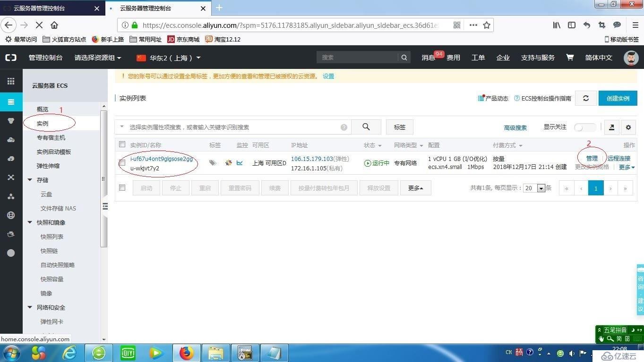Focus the instance search input field
Image resolution: width=644 pixels, height=362 pixels.
(x=234, y=127)
